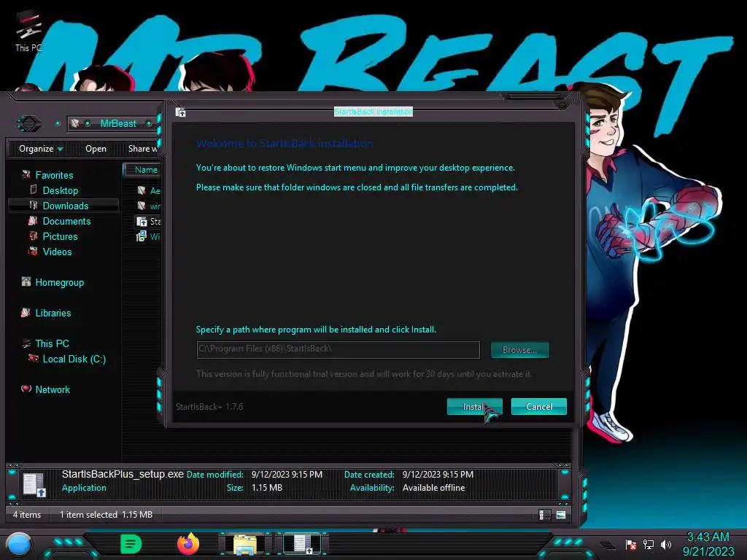Click the Install button in StartIsBack installer
This screenshot has width=747, height=560.
(x=474, y=407)
